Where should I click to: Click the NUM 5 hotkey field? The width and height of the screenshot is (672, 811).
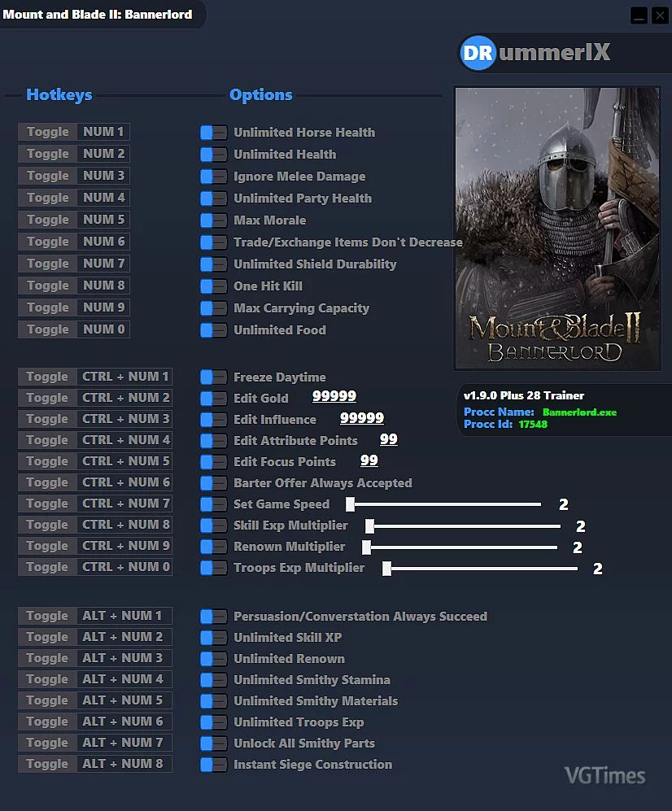tap(103, 220)
